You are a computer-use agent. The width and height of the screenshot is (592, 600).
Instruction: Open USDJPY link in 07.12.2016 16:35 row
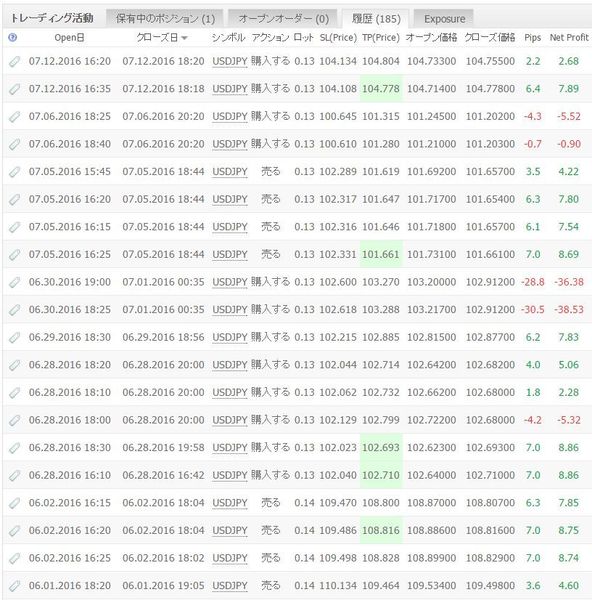coord(230,89)
